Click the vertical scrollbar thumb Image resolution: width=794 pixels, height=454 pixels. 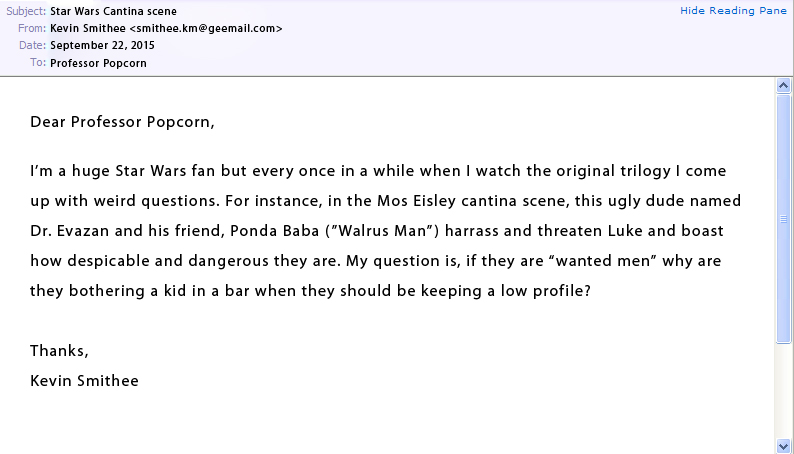pyautogui.click(x=784, y=218)
